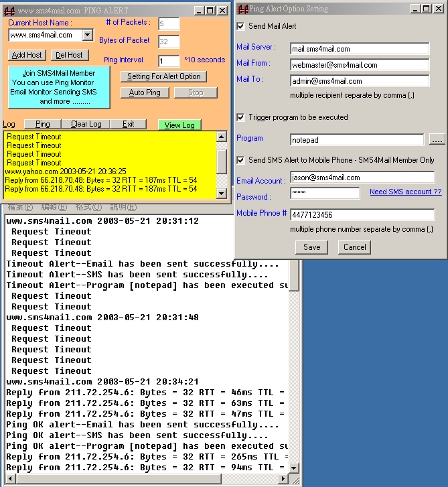Click the Notepad vertical scrollbar thumb
Image resolution: width=448 pixels, height=487 pixels.
coord(294,275)
